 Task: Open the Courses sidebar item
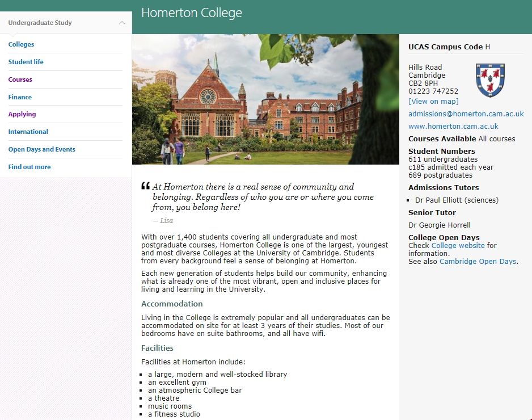click(20, 79)
